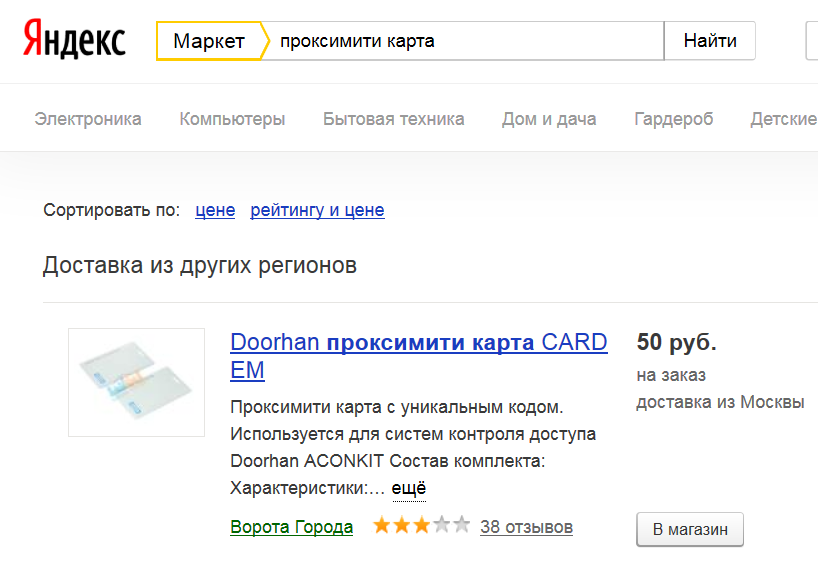
Task: Click the Сортировать по: label
Action: (x=111, y=210)
